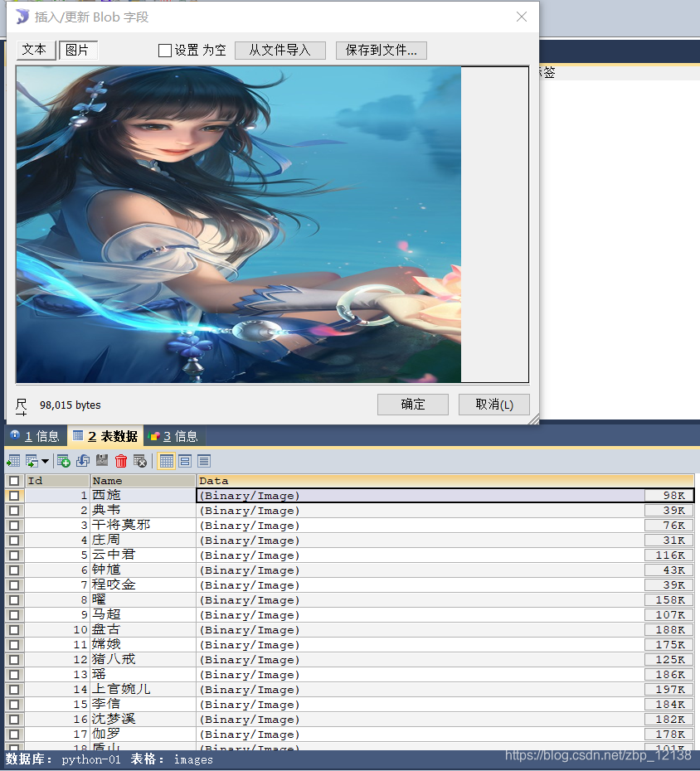Open the copy data dropdown arrow

(x=46, y=461)
